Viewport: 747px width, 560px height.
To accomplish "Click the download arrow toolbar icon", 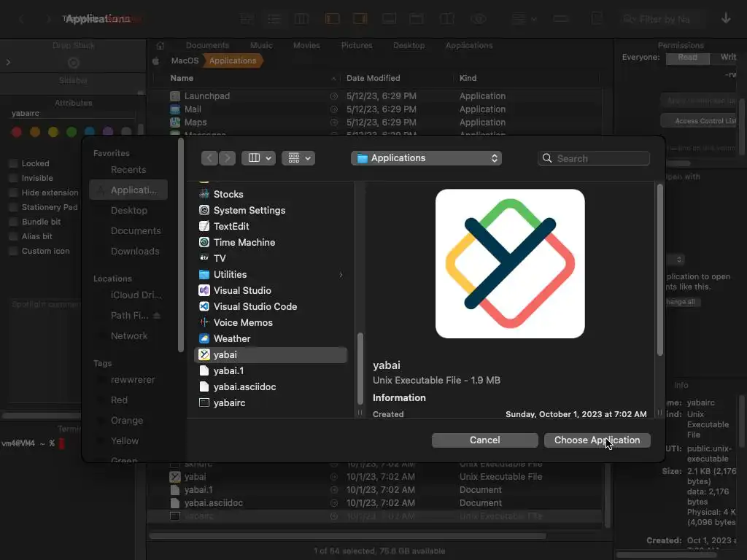I will coord(726,18).
